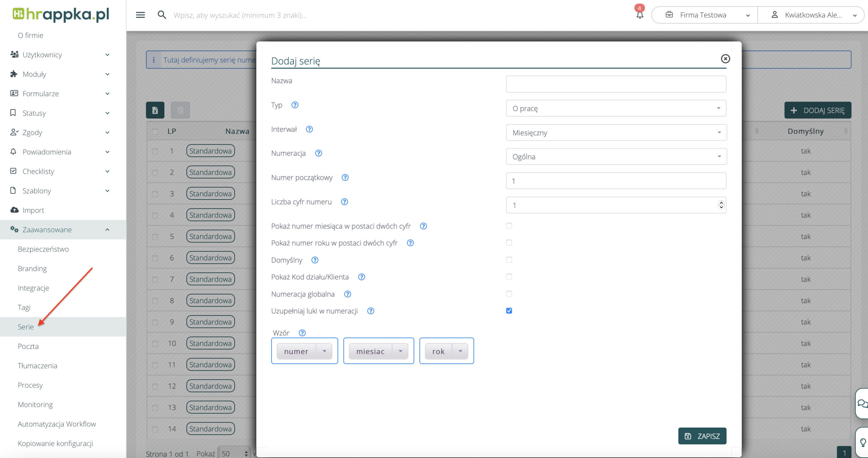
Task: Click help icon for Numeracja globalna
Action: pos(348,294)
